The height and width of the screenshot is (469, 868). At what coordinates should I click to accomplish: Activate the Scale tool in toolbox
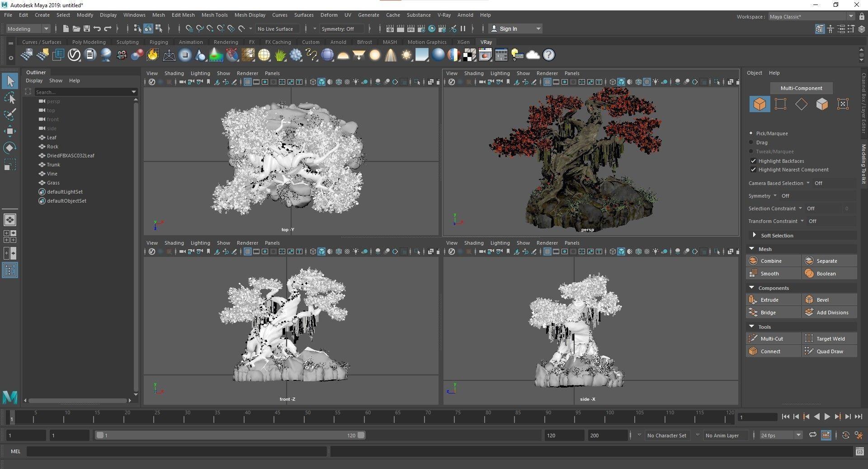(x=10, y=164)
